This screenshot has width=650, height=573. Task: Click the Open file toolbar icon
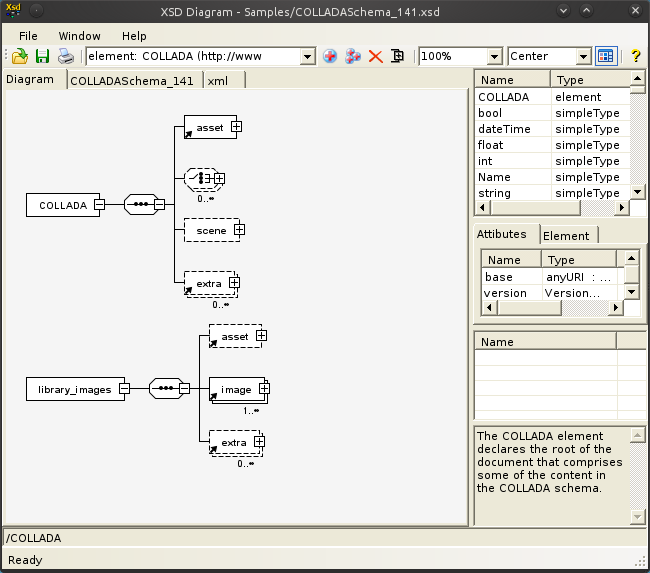pyautogui.click(x=19, y=56)
